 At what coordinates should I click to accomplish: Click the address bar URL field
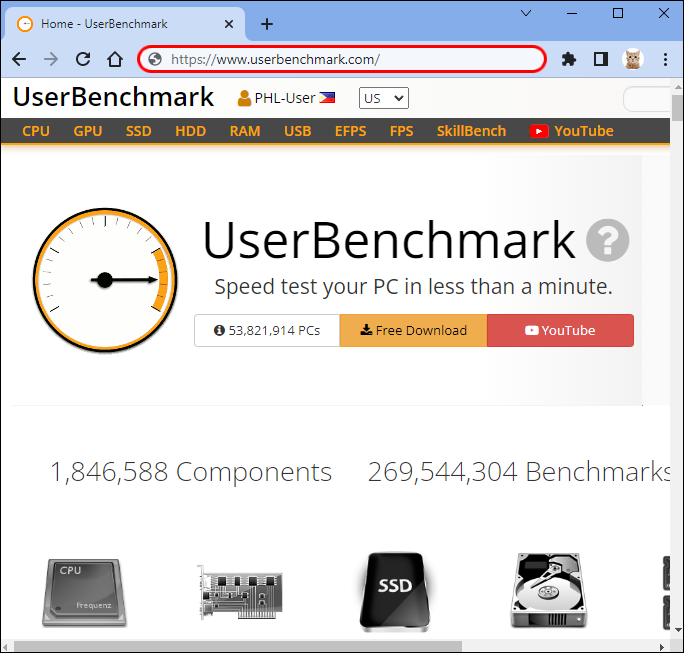click(342, 59)
